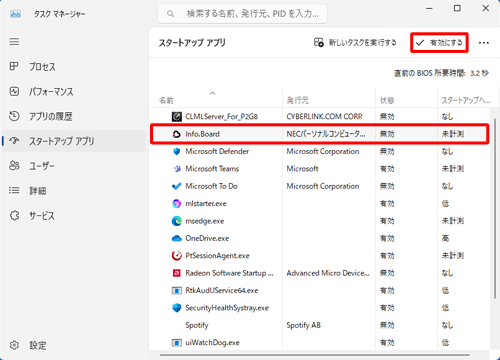Open the three-dot more options menu
Screen dimensions: 500x360
[484, 43]
